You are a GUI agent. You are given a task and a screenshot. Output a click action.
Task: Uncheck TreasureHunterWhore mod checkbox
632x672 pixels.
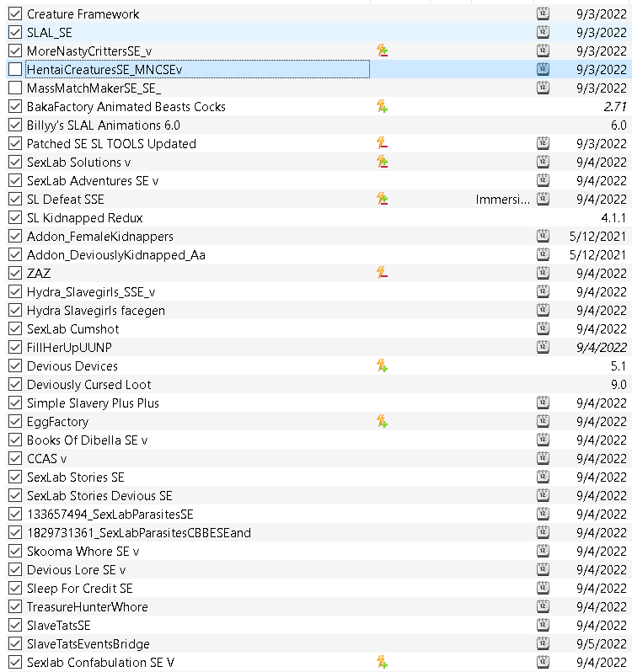point(15,606)
